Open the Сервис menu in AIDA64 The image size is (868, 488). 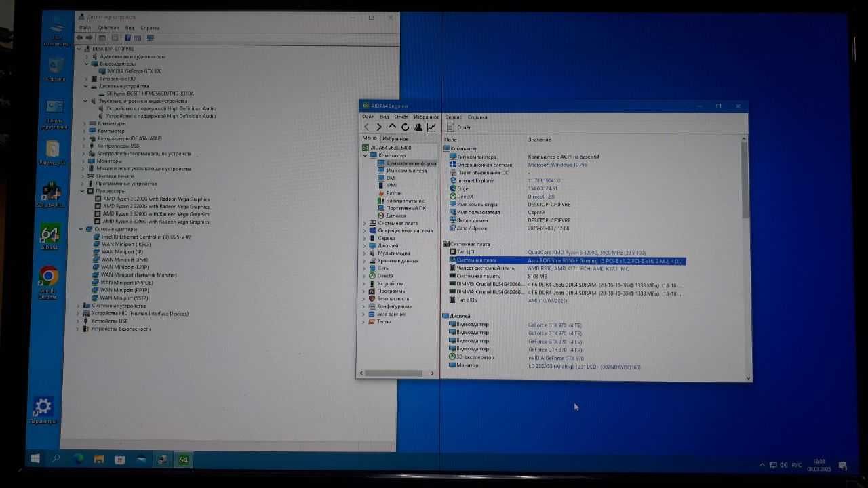coord(453,117)
